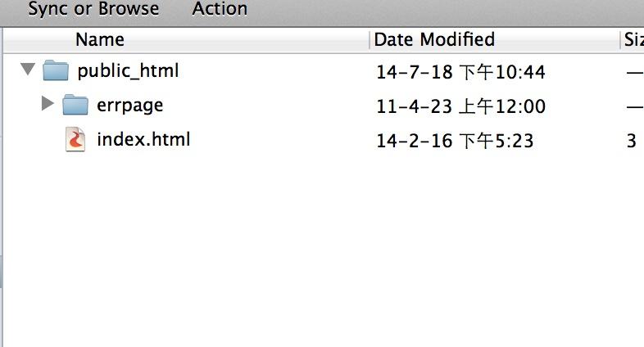
Task: Select the public_html folder name
Action: click(x=128, y=70)
